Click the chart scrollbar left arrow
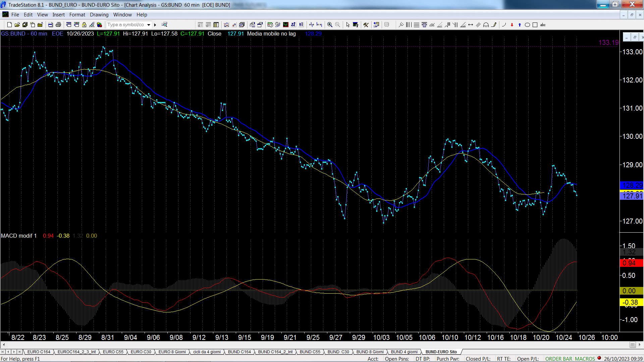The height and width of the screenshot is (362, 644). click(4, 345)
